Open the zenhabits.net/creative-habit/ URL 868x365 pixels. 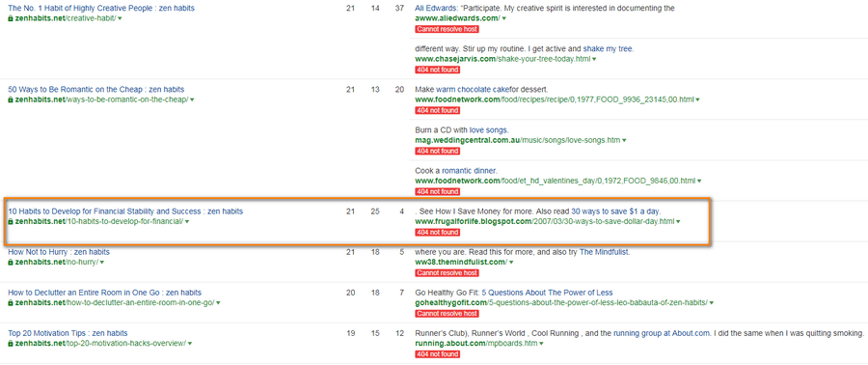tap(66, 18)
